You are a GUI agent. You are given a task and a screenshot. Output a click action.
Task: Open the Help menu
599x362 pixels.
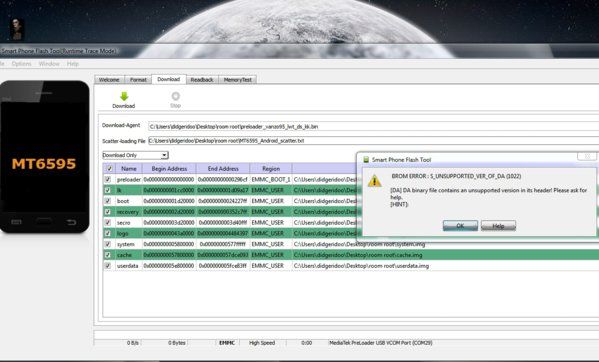(73, 64)
